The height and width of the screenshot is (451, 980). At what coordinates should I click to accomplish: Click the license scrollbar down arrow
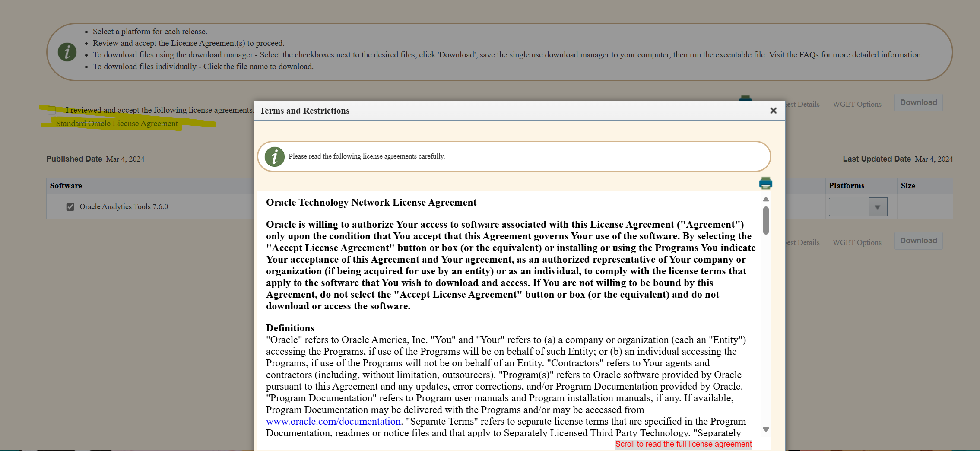766,429
